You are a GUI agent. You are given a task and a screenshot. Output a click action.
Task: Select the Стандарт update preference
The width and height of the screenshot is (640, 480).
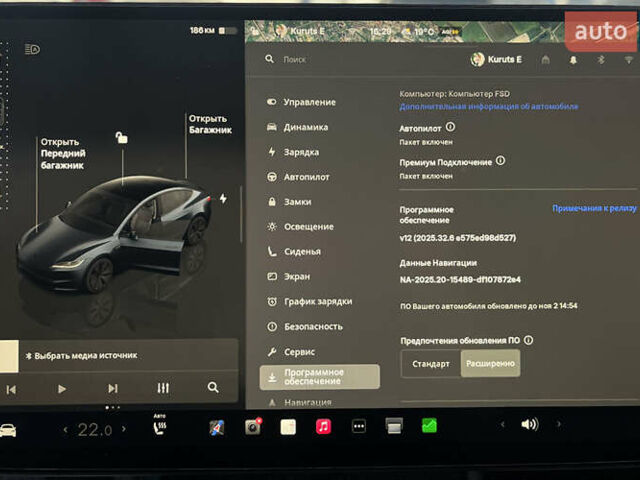coord(431,364)
